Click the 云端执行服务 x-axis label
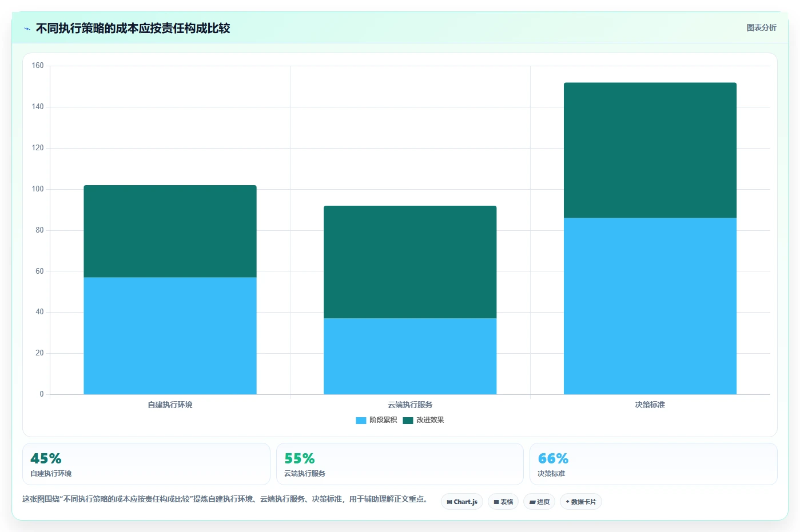 click(x=410, y=405)
